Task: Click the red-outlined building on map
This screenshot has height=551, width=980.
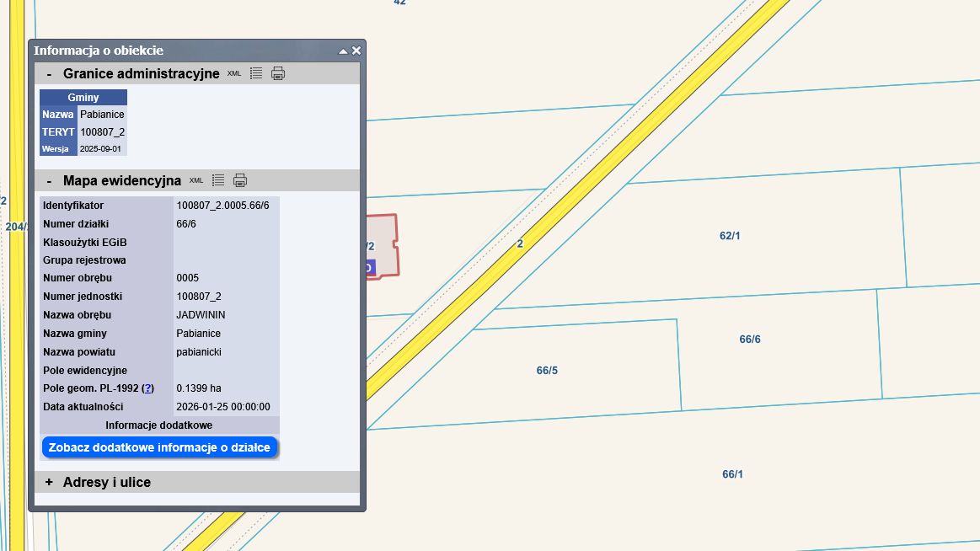Action: (383, 246)
